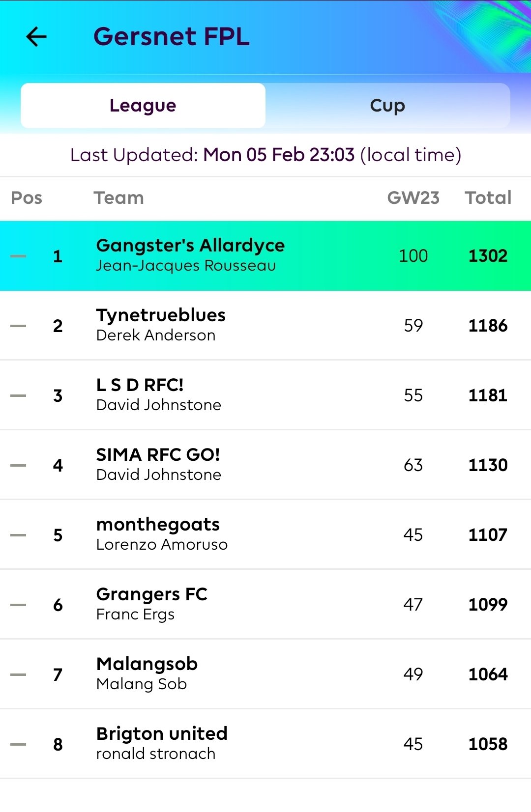Viewport: 531px width, 812px height.
Task: Click the Team column header
Action: (118, 198)
